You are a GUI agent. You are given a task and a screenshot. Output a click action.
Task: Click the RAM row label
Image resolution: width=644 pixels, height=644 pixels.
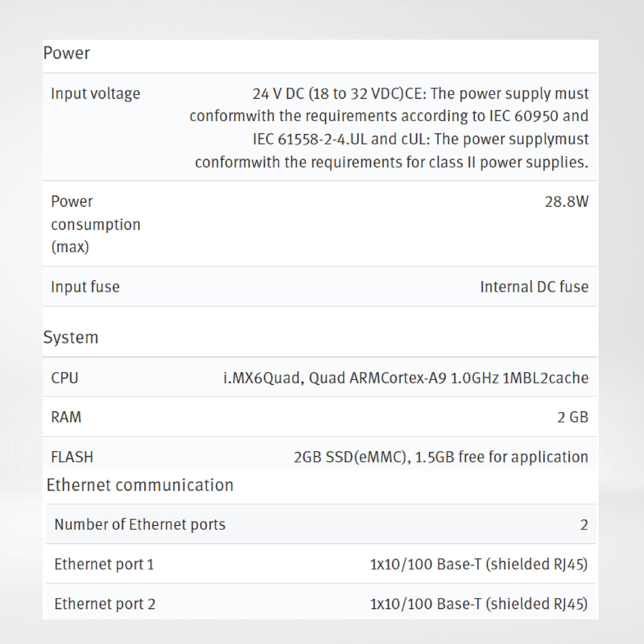click(66, 417)
